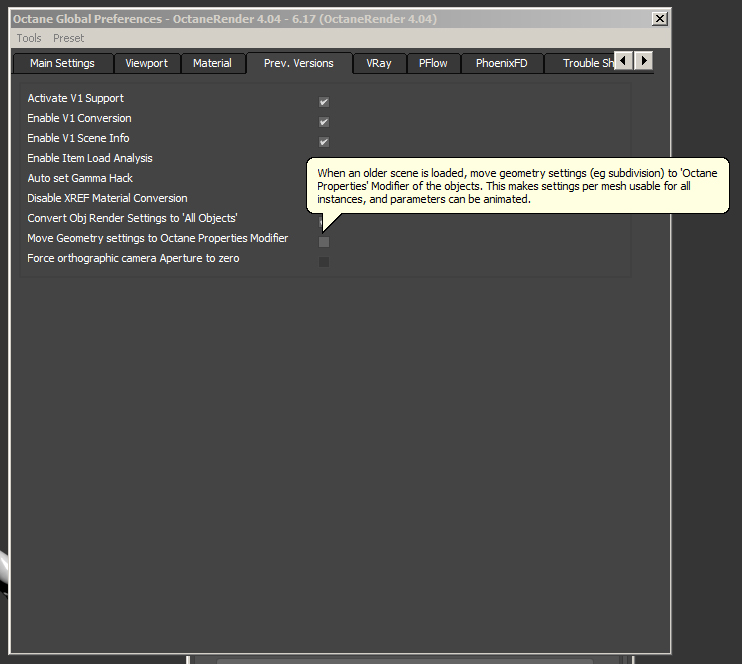Viewport: 742px width, 664px height.
Task: Open the Tools menu
Action: click(29, 38)
